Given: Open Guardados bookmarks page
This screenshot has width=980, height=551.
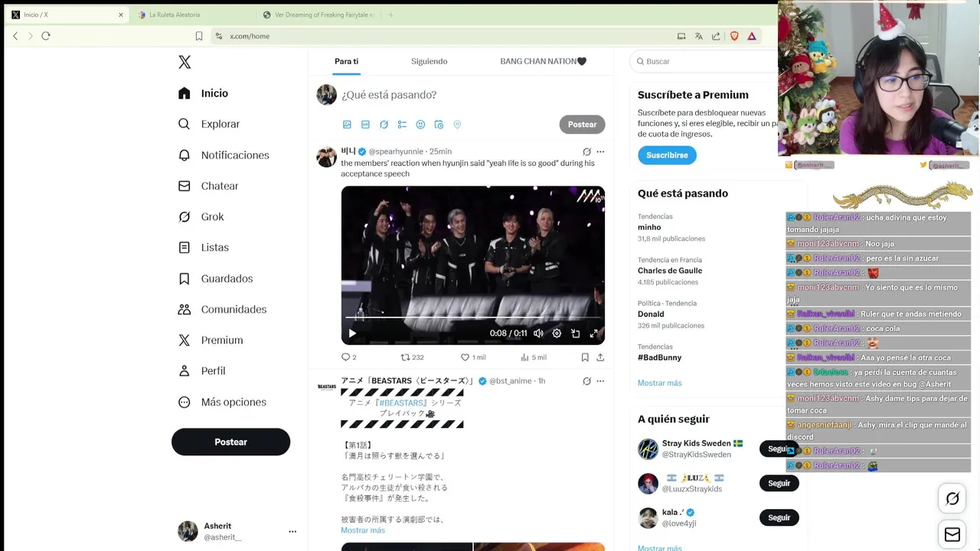Looking at the screenshot, I should [x=215, y=279].
